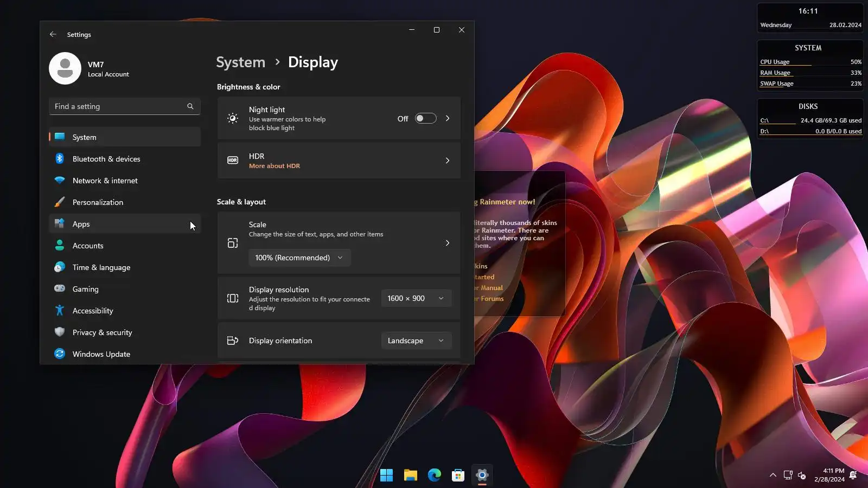Viewport: 868px width, 488px height.
Task: Click the Settings gear on the taskbar
Action: [x=482, y=476]
